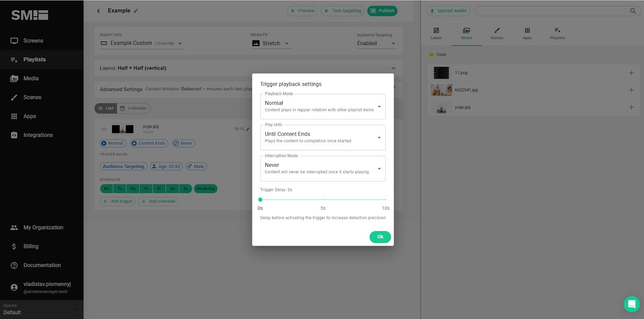The width and height of the screenshot is (644, 319).
Task: Open Audience Targeting Enabled dropdown
Action: (377, 43)
